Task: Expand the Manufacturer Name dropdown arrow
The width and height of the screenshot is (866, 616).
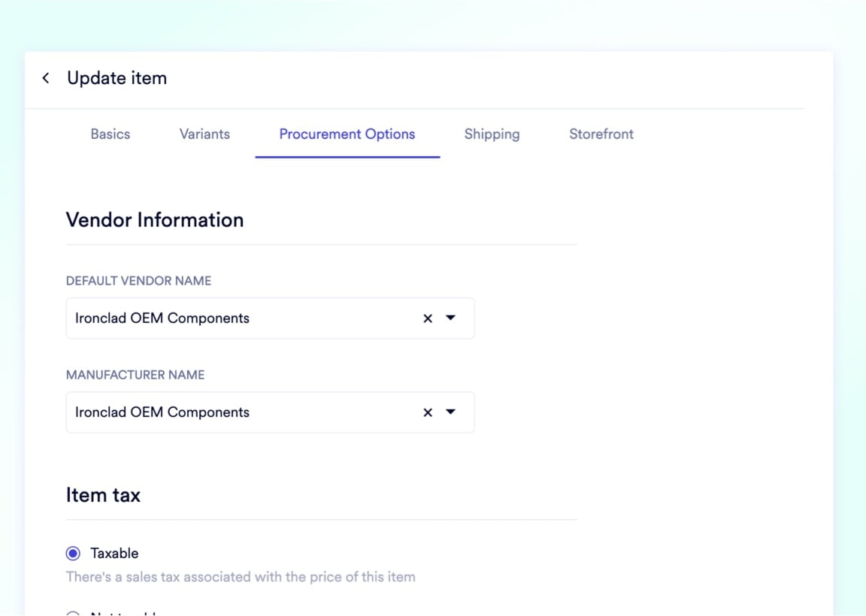Action: tap(451, 412)
